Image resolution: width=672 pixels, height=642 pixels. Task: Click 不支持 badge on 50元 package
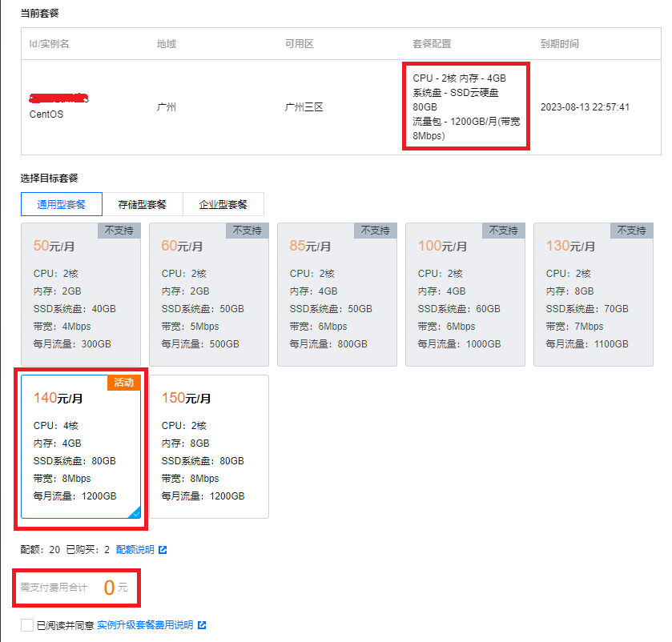119,231
